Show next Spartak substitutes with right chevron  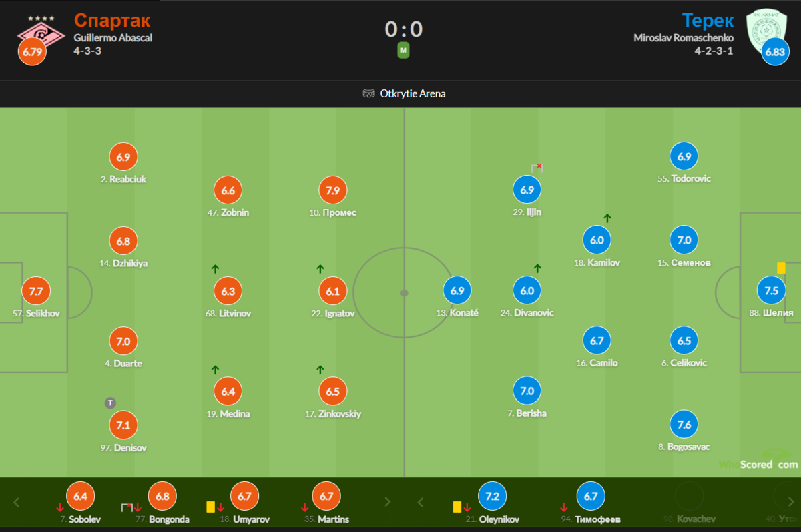point(387,502)
